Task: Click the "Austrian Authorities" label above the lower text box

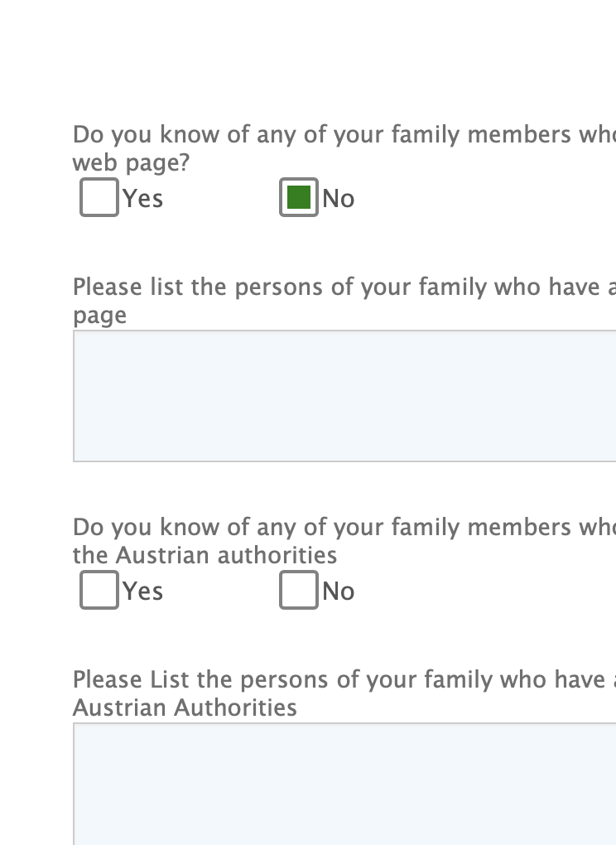Action: [x=185, y=707]
